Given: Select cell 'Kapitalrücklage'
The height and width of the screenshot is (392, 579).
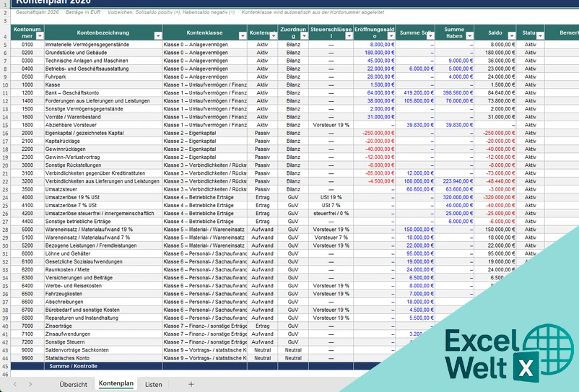Looking at the screenshot, I should pyautogui.click(x=103, y=141).
